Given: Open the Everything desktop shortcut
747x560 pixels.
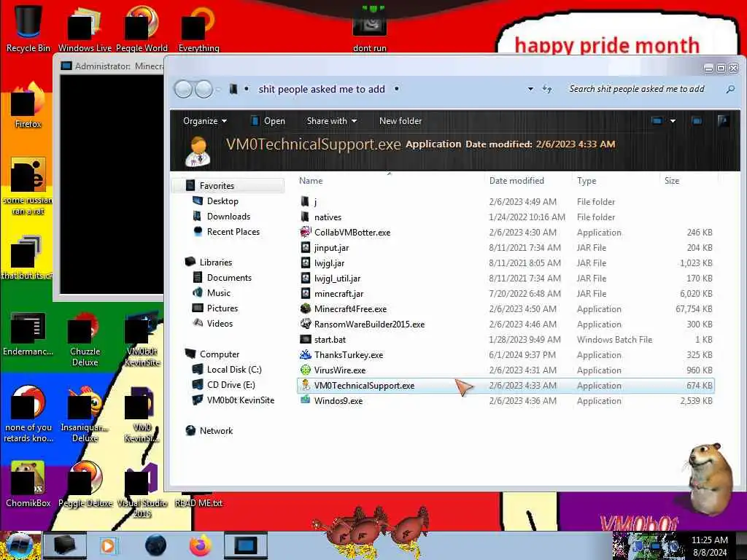Looking at the screenshot, I should pyautogui.click(x=198, y=27).
